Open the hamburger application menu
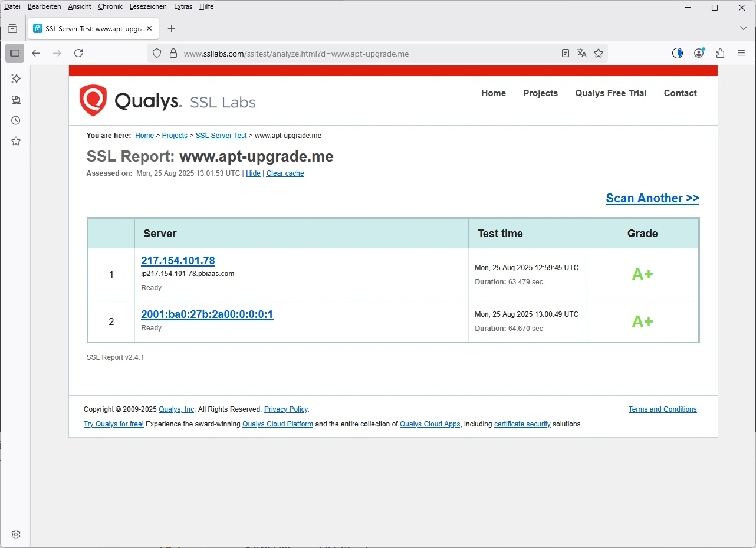Screen dimensions: 756x548 pyautogui.click(x=741, y=53)
